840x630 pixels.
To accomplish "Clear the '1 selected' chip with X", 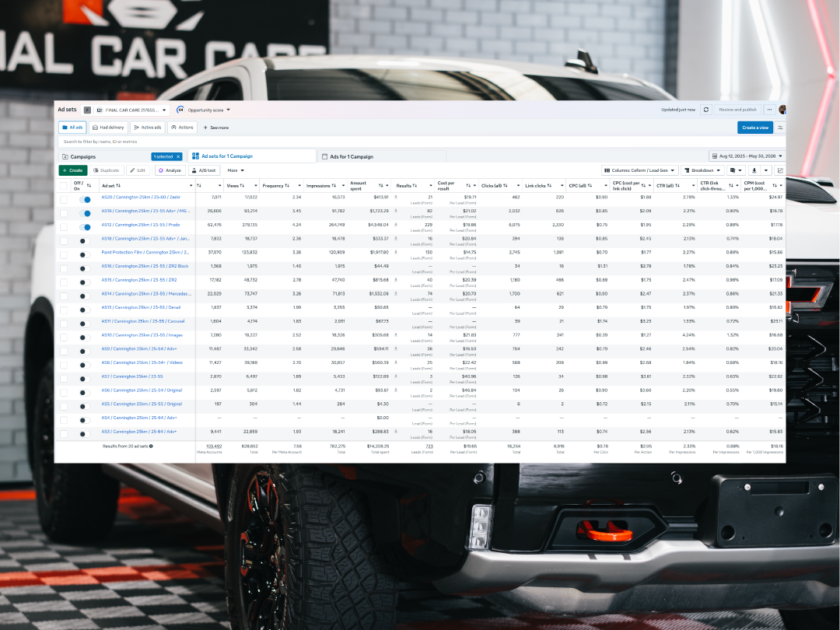I will click(x=178, y=156).
